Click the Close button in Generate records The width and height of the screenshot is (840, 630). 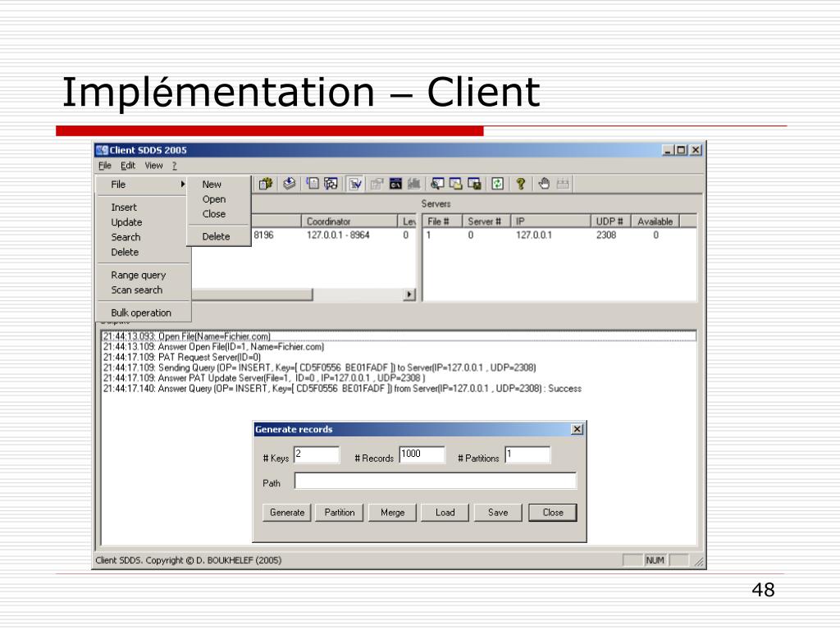[553, 513]
